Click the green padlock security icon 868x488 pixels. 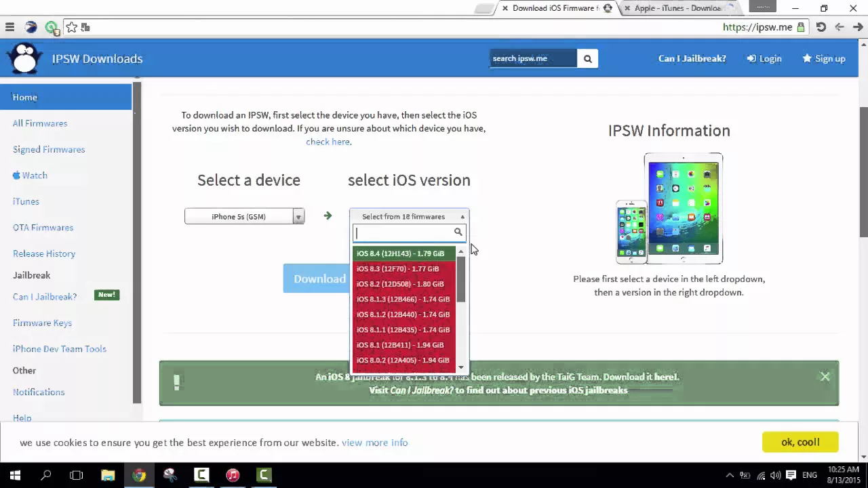click(x=801, y=27)
